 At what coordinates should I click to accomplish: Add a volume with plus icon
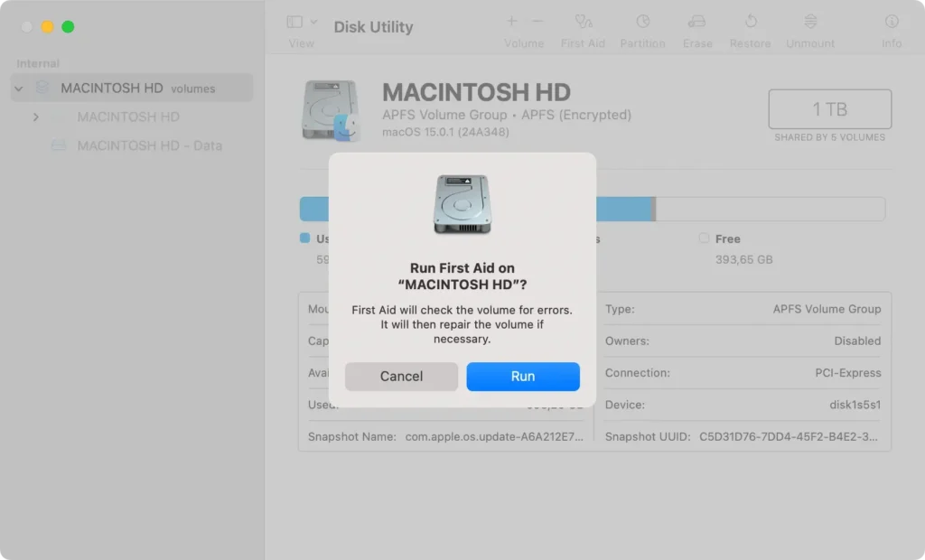pos(511,22)
